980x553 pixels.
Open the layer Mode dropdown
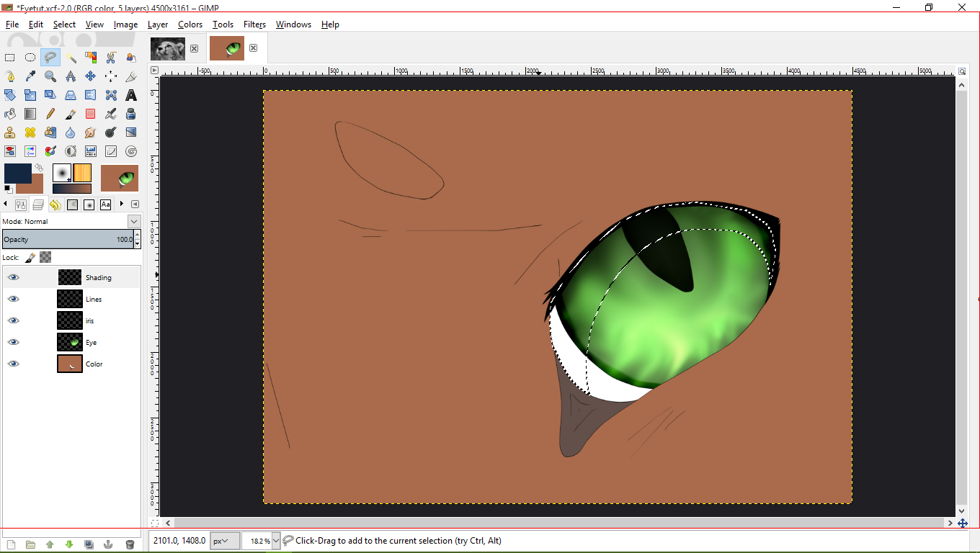click(134, 221)
